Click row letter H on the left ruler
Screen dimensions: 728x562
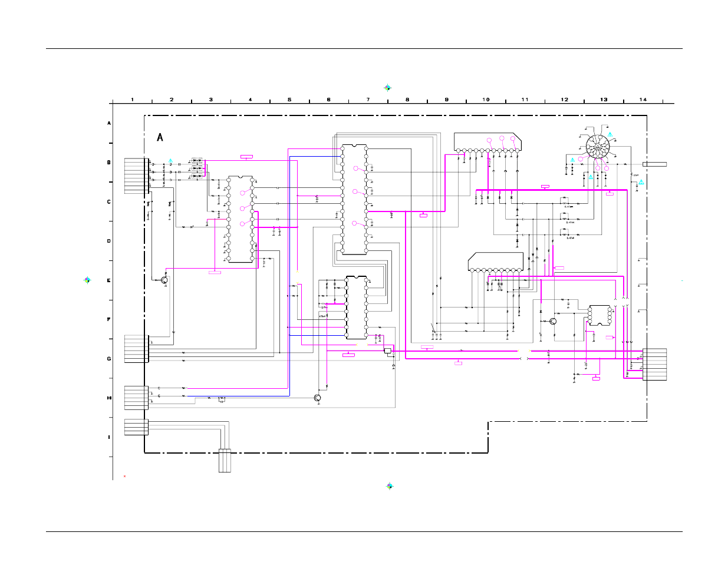pos(108,398)
